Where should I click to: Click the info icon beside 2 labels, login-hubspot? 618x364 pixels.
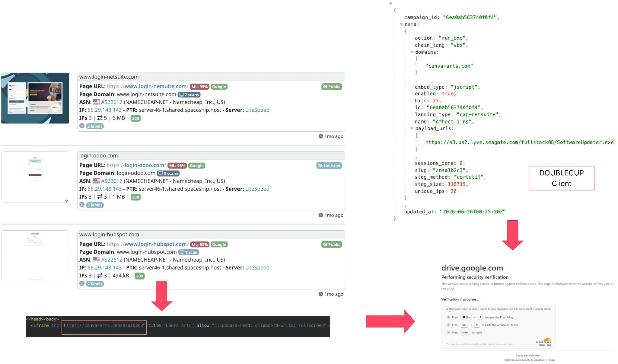[x=82, y=283]
